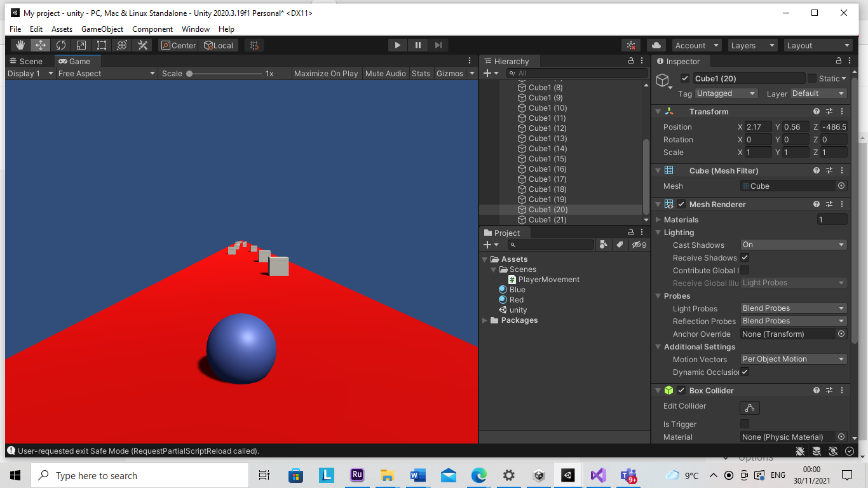Click Gizmos button

450,73
